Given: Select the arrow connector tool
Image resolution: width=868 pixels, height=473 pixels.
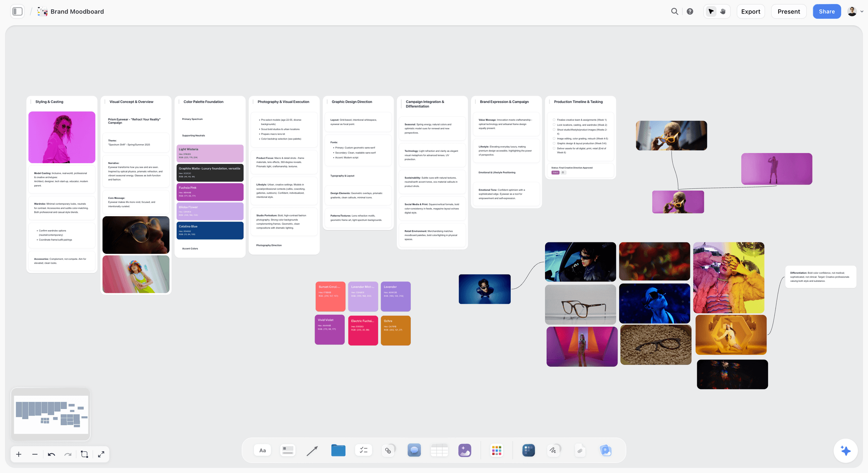Looking at the screenshot, I should pyautogui.click(x=312, y=451).
